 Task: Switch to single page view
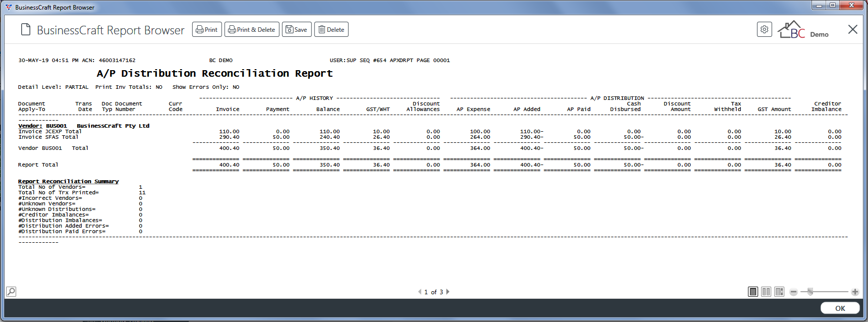pos(753,292)
